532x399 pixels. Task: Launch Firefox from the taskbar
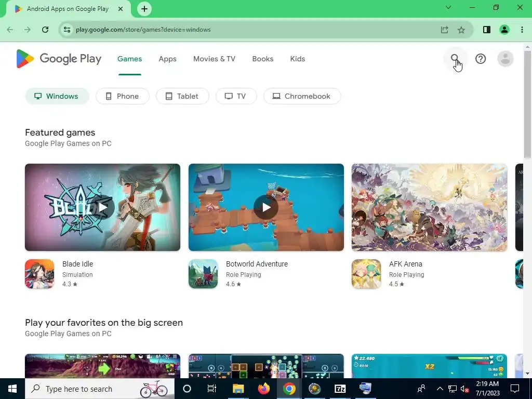tap(263, 389)
